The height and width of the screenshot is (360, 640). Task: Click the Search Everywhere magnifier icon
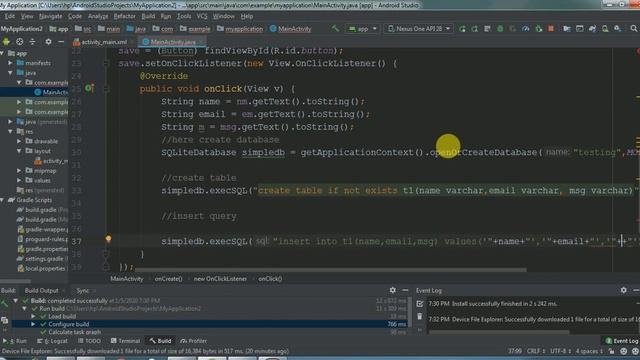[634, 29]
